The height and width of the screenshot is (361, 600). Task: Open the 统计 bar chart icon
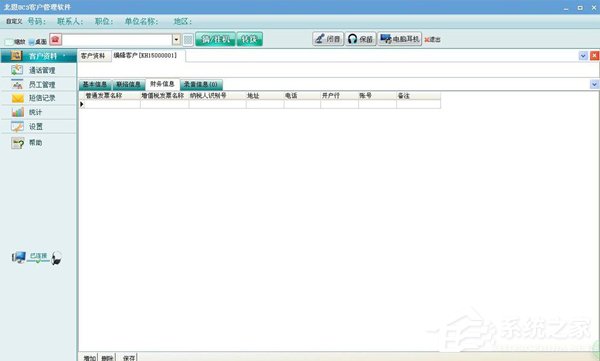tap(18, 112)
